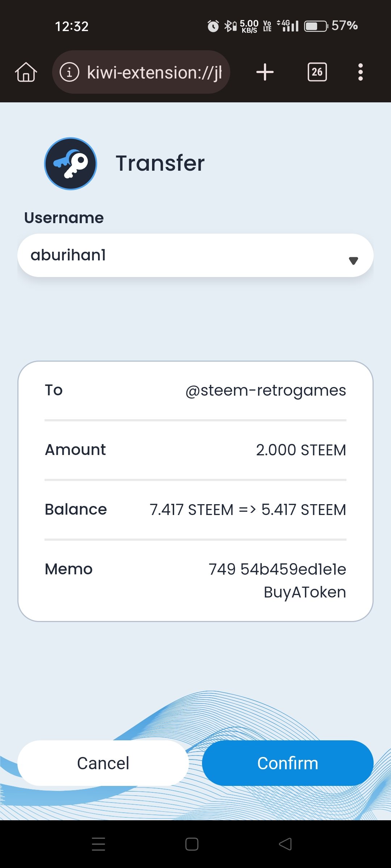Tap the kiwi-extension address bar
391x868 pixels.
(x=154, y=72)
